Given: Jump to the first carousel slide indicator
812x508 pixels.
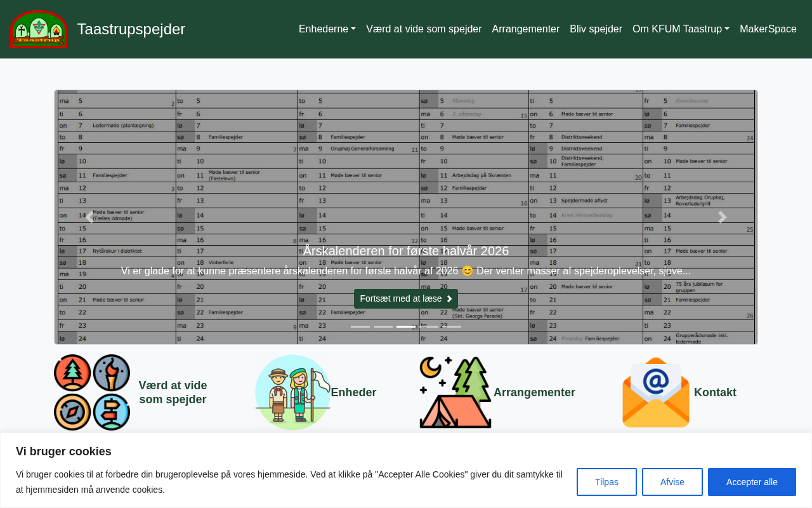Looking at the screenshot, I should tap(360, 326).
